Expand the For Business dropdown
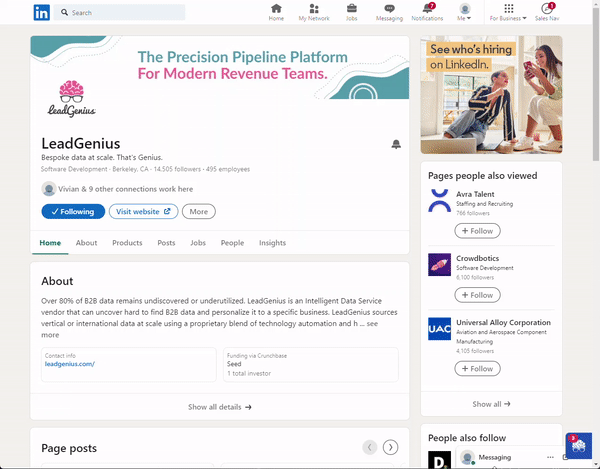The width and height of the screenshot is (600, 469). pyautogui.click(x=508, y=12)
